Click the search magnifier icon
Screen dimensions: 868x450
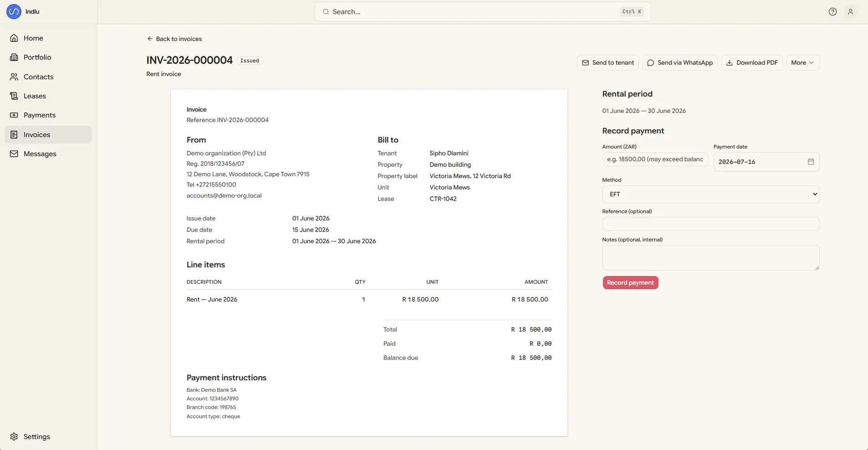(326, 12)
